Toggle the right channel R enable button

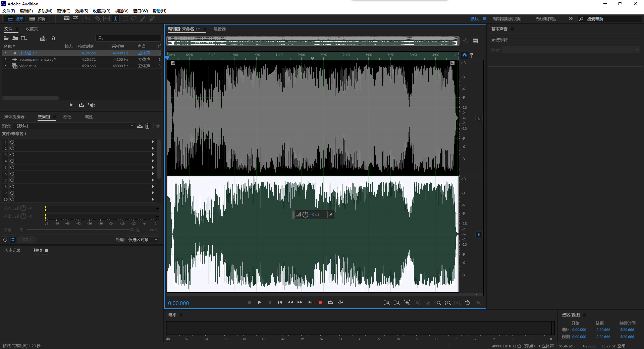[479, 234]
